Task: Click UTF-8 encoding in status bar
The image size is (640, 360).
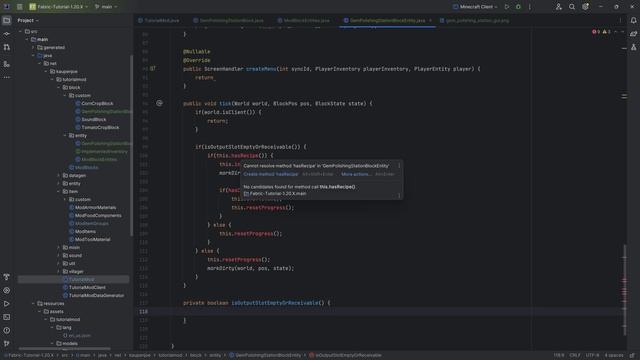Action: (593, 356)
